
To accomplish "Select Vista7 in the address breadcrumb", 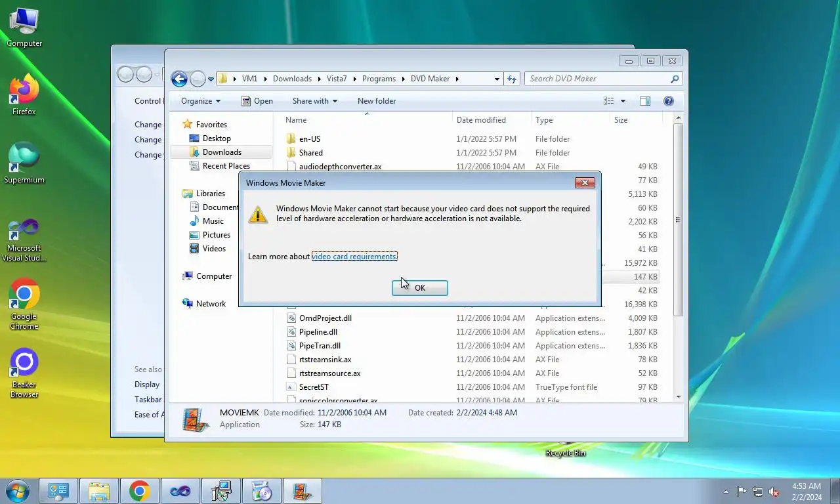I will (337, 79).
